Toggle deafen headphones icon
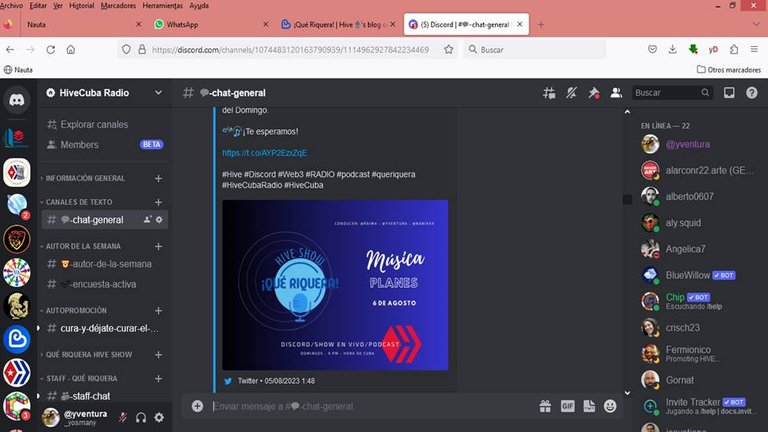768x432 pixels. (141, 417)
